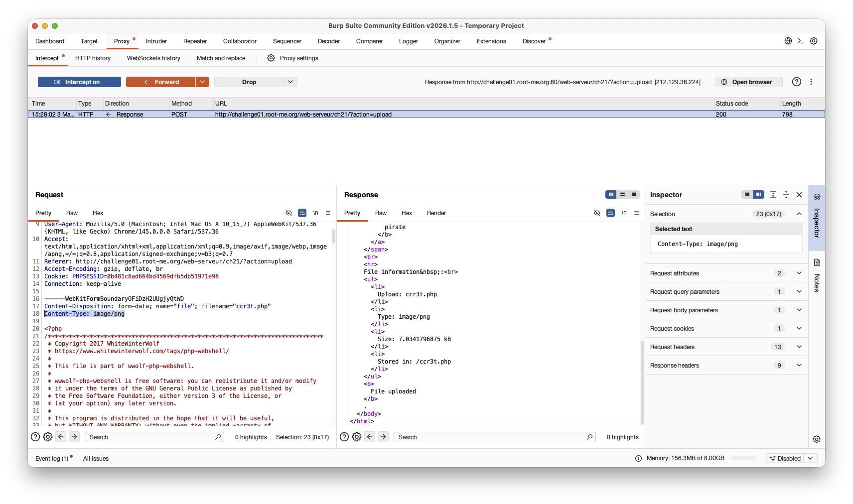Open the Match and replace sub-tab

[x=221, y=58]
